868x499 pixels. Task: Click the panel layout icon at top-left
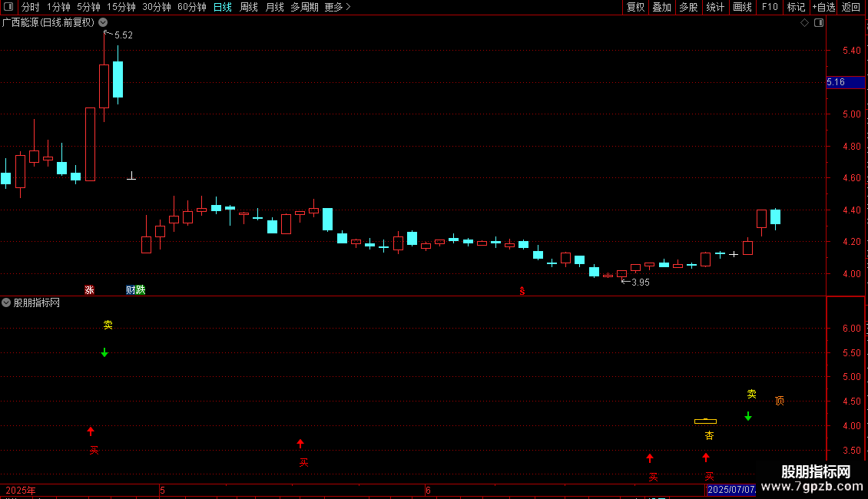click(8, 7)
